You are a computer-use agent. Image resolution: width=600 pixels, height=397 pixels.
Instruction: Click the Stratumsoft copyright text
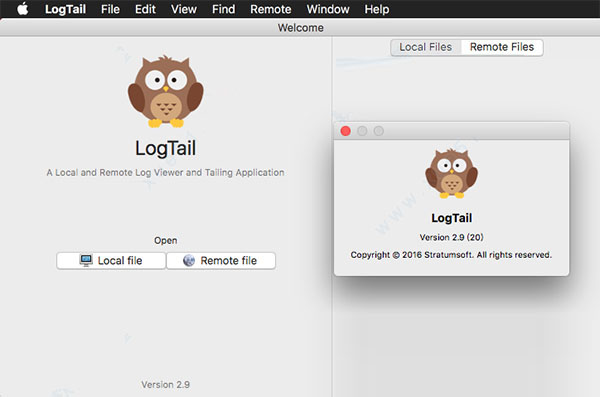pyautogui.click(x=451, y=255)
